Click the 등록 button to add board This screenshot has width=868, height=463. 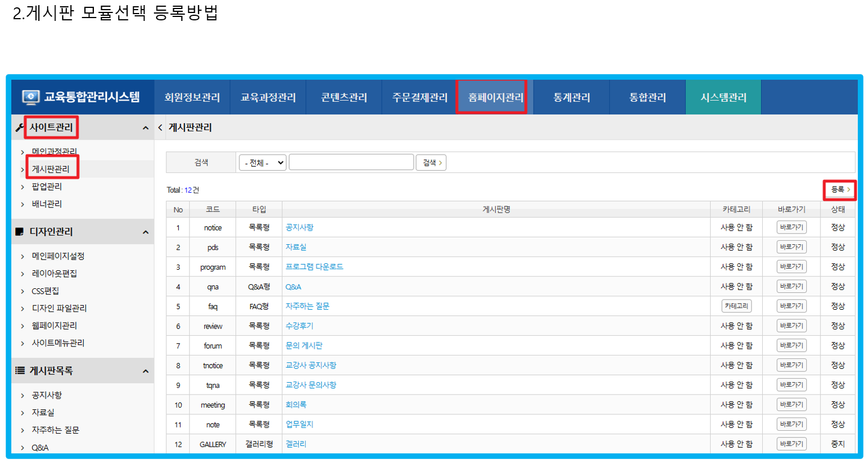click(840, 190)
